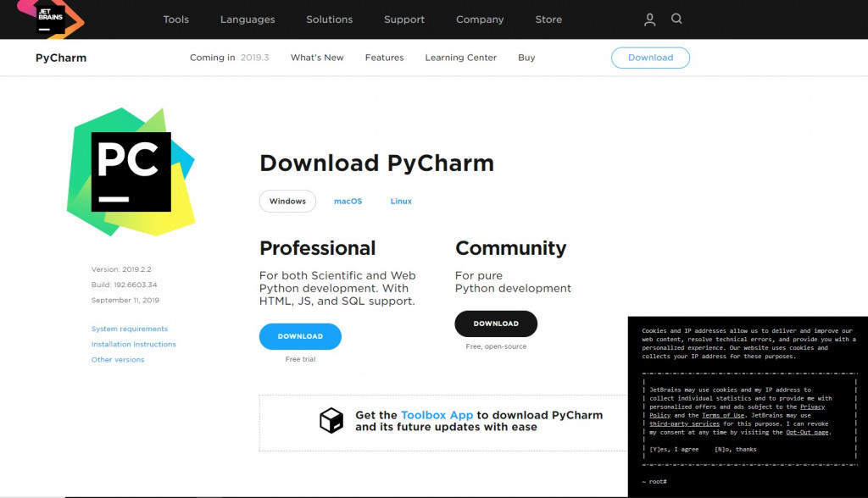Click the JetBrains logo icon
The height and width of the screenshot is (498, 868).
[50, 19]
